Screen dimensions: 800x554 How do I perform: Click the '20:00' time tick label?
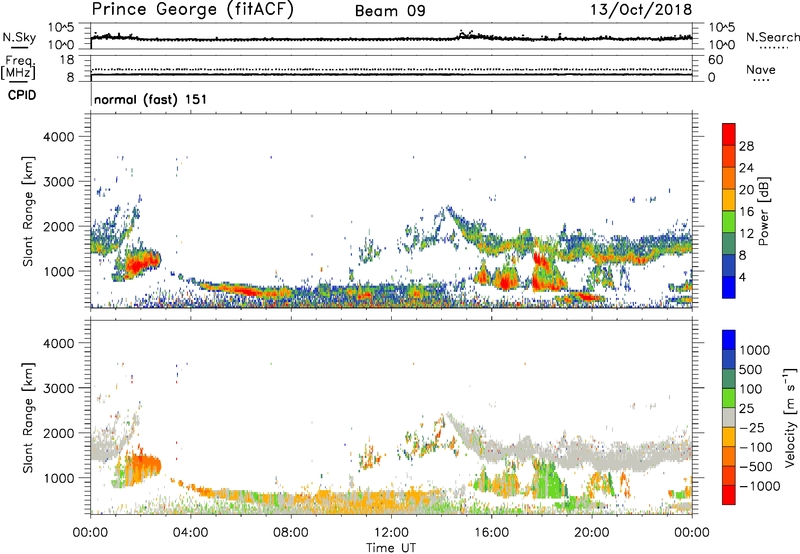point(591,533)
